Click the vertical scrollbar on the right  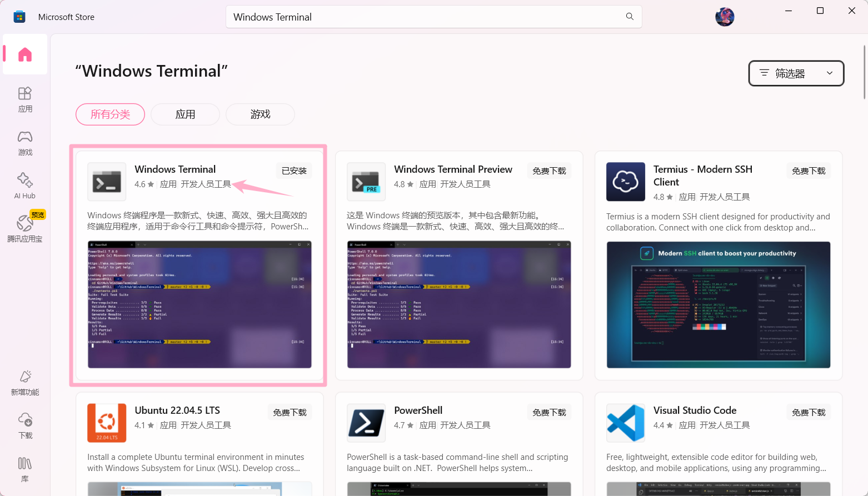(864, 72)
